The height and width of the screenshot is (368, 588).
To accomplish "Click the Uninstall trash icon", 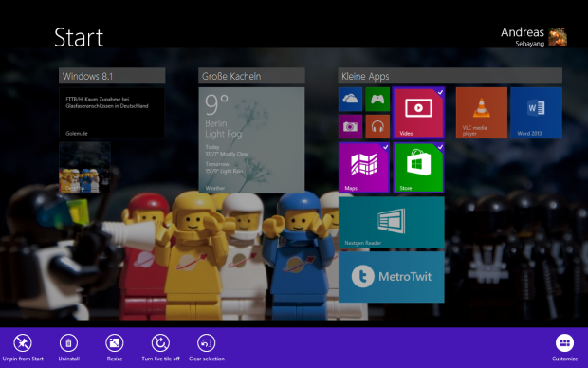I will 68,343.
